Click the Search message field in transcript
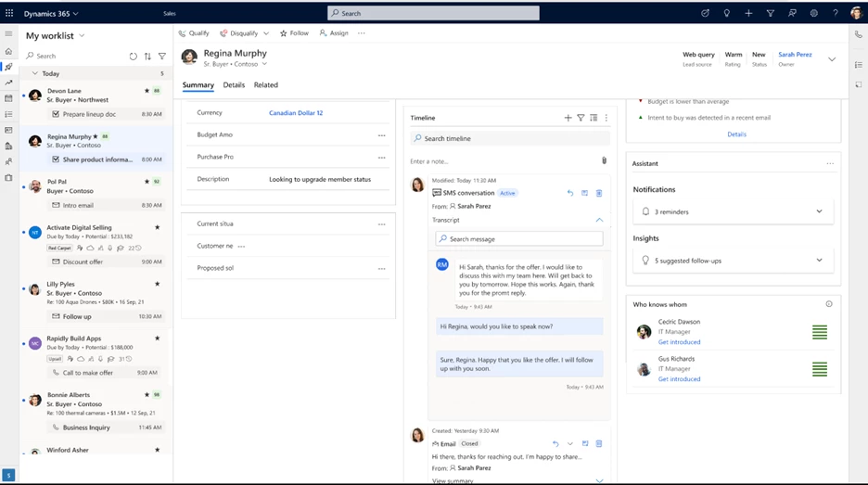 click(519, 239)
